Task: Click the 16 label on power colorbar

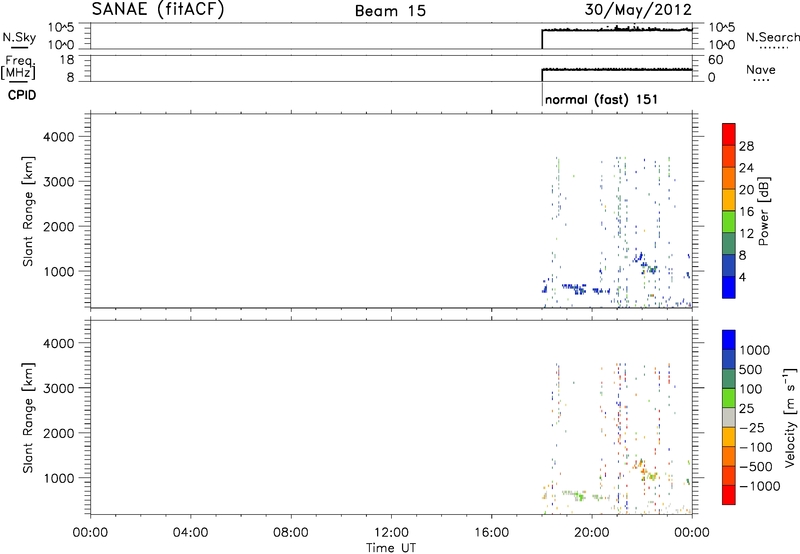Action: point(746,212)
